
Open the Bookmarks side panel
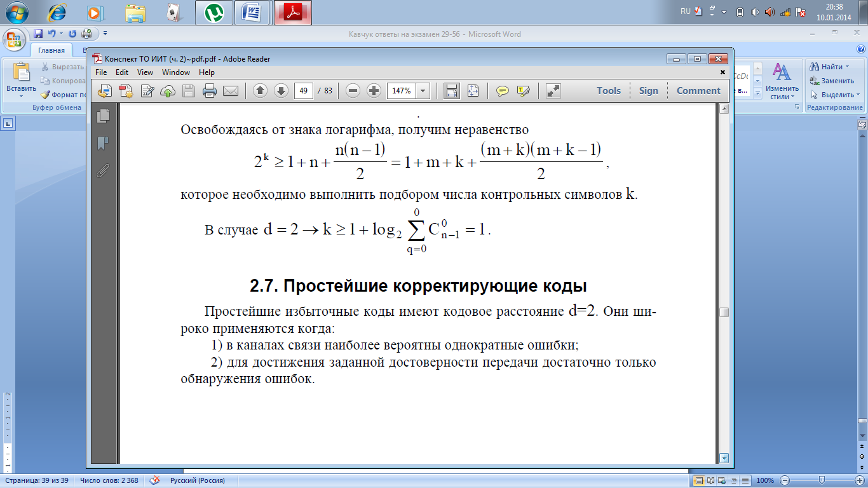(x=103, y=143)
